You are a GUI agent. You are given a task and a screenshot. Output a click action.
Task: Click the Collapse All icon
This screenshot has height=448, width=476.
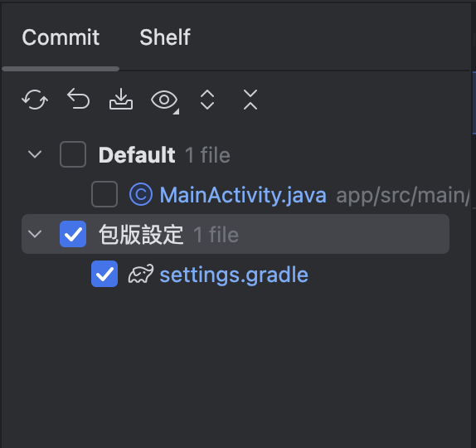click(x=250, y=100)
